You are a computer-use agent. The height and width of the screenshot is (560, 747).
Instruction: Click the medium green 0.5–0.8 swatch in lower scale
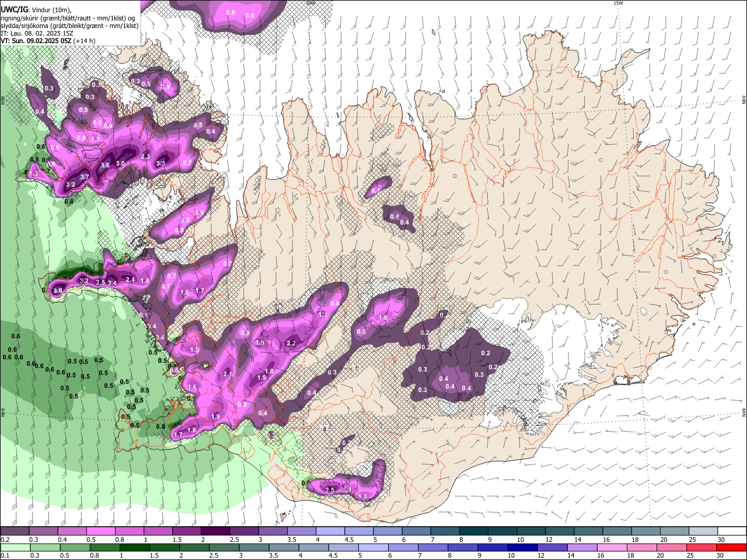75,548
